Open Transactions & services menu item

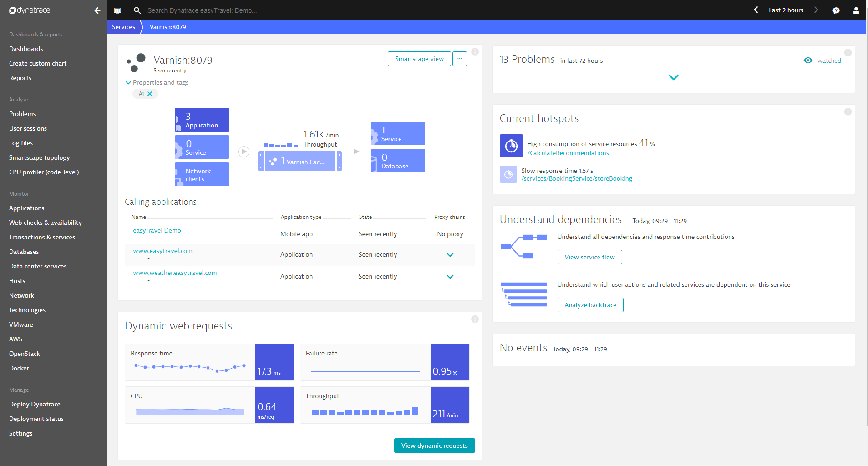pyautogui.click(x=42, y=237)
